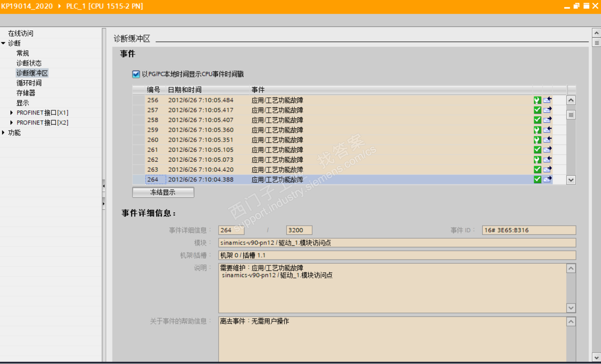Click the 说明 box scroll-up arrow

coord(571,268)
